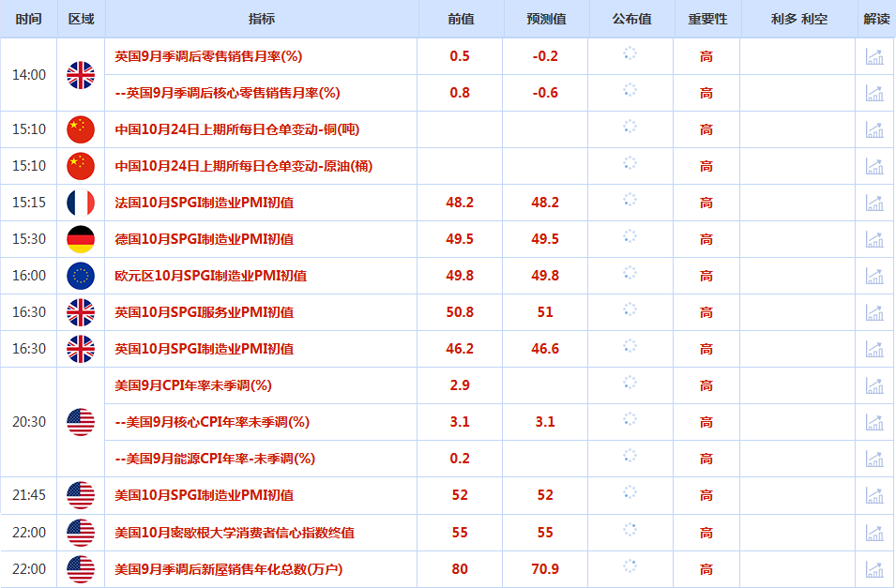
Task: Click the EU flag icon at 16:00
Action: click(x=81, y=276)
